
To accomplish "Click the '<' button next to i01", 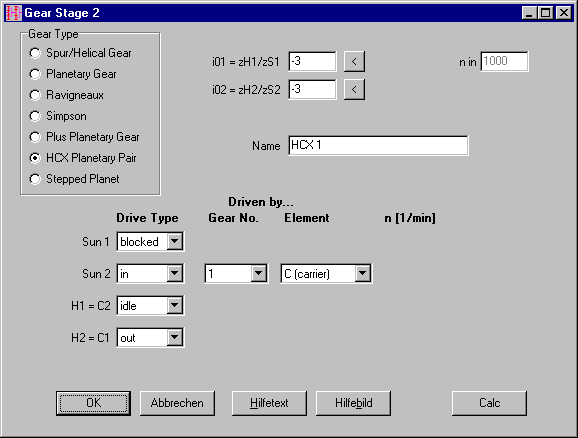I will [x=354, y=61].
